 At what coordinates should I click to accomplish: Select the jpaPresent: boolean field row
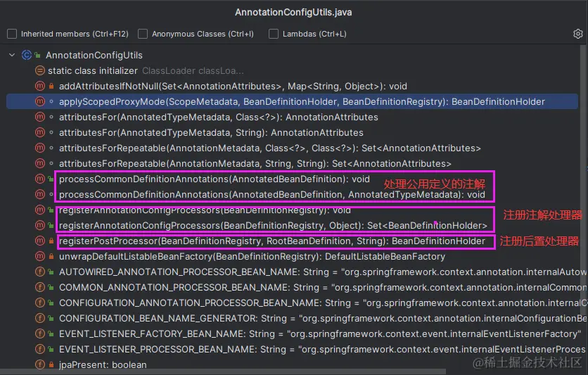click(292, 364)
